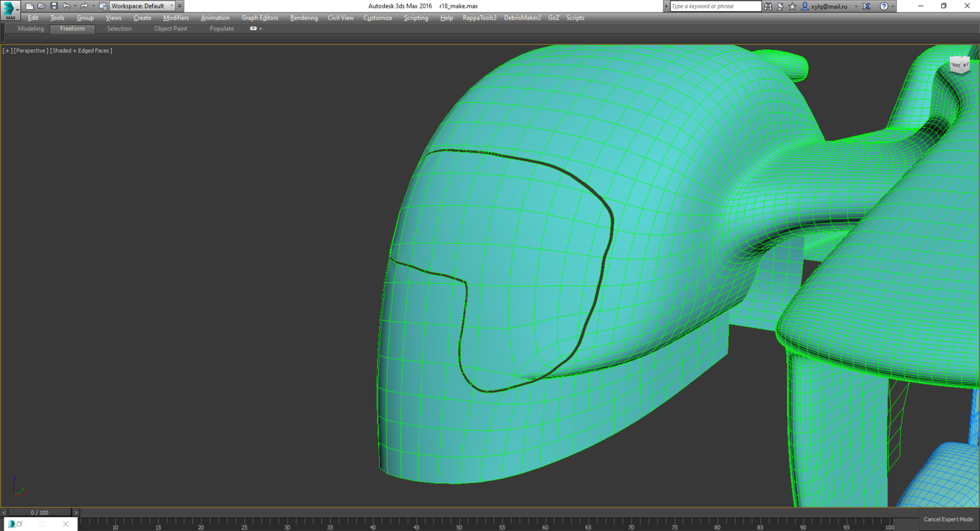Click the 0 / 100 time slider
The image size is (980, 531).
click(40, 513)
